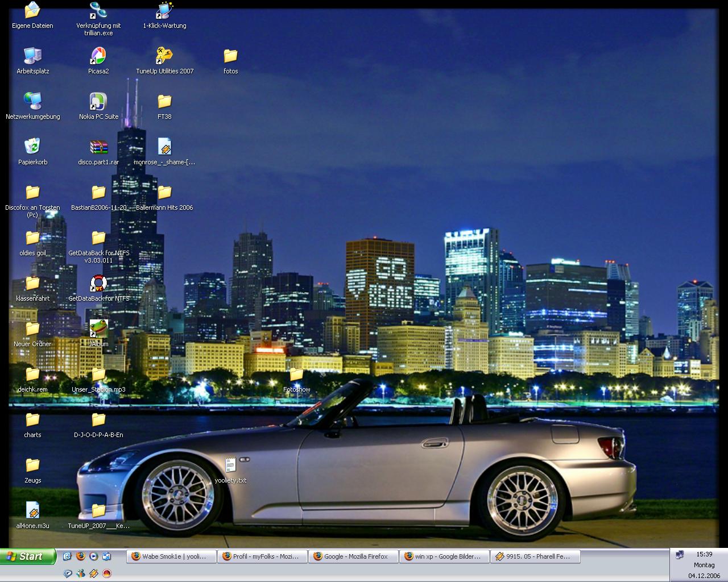Image resolution: width=728 pixels, height=582 pixels.
Task: Switch to 'Profil - myFolks' Firefox window
Action: (x=262, y=556)
